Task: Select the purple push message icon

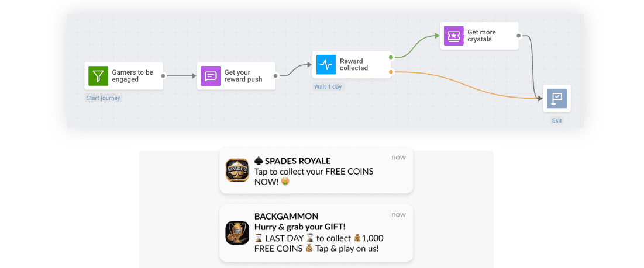Action: tap(211, 76)
